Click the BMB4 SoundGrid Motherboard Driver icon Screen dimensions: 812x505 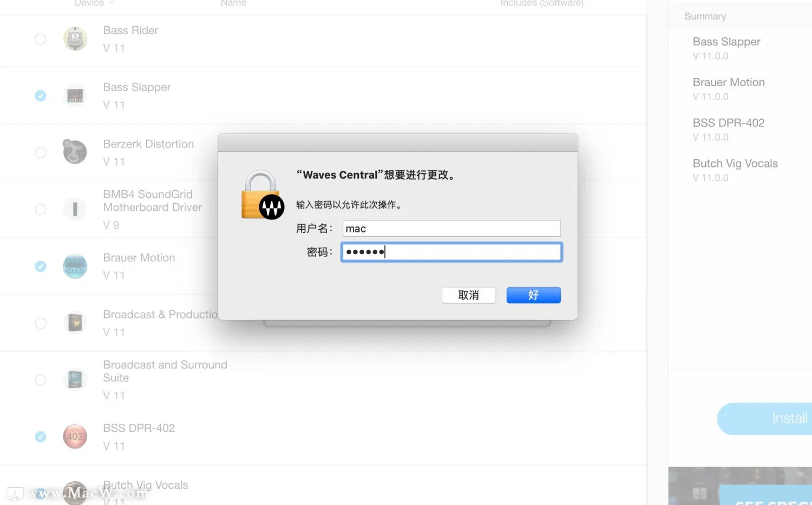[75, 209]
